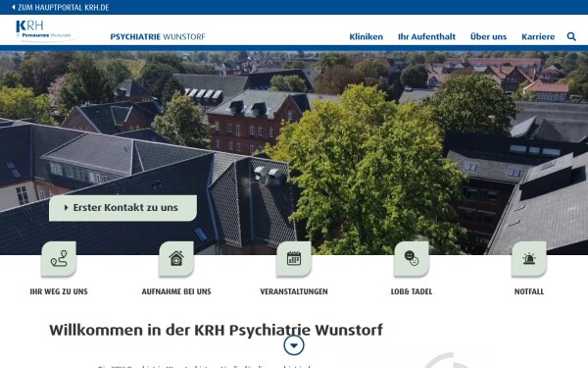Open the Kliniken menu

pyautogui.click(x=366, y=37)
